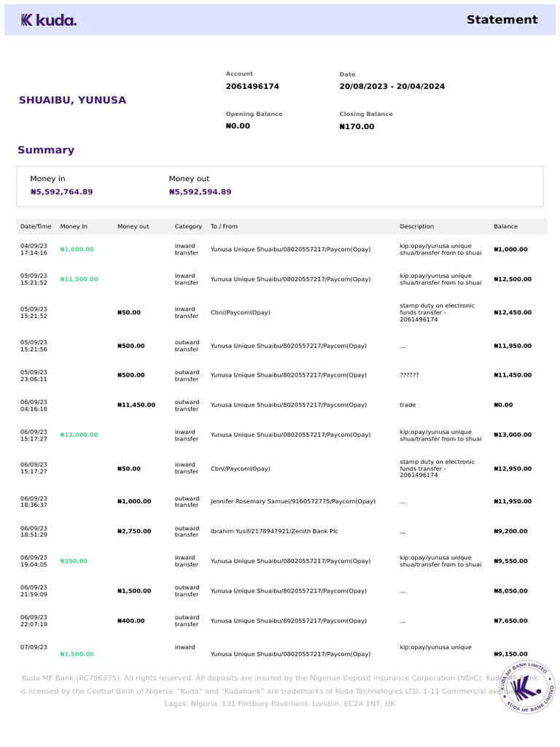
Task: Select the ₦1,000.00 money out at 06/09/23 18:36:37
Action: pos(134,501)
